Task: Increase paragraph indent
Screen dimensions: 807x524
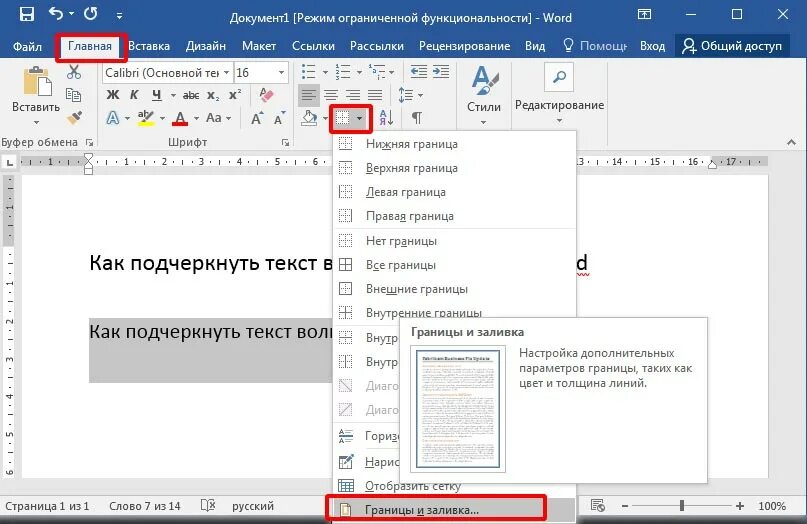Action: tap(441, 72)
